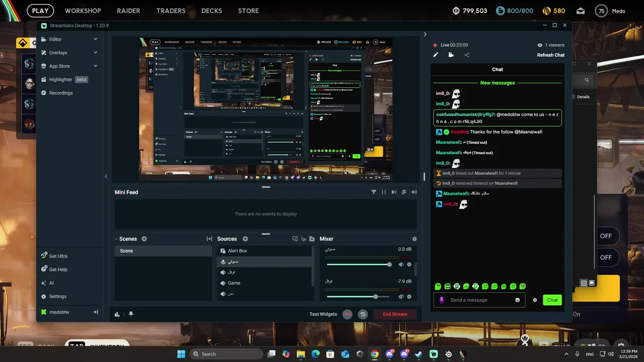The height and width of the screenshot is (362, 644).
Task: Skip the current alert in Mini Feed
Action: coord(394,192)
